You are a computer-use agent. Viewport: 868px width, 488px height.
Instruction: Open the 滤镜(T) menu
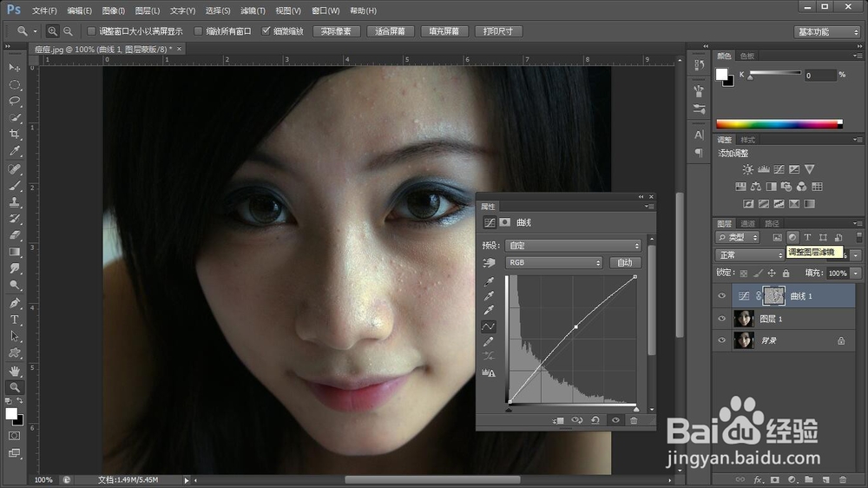click(253, 10)
